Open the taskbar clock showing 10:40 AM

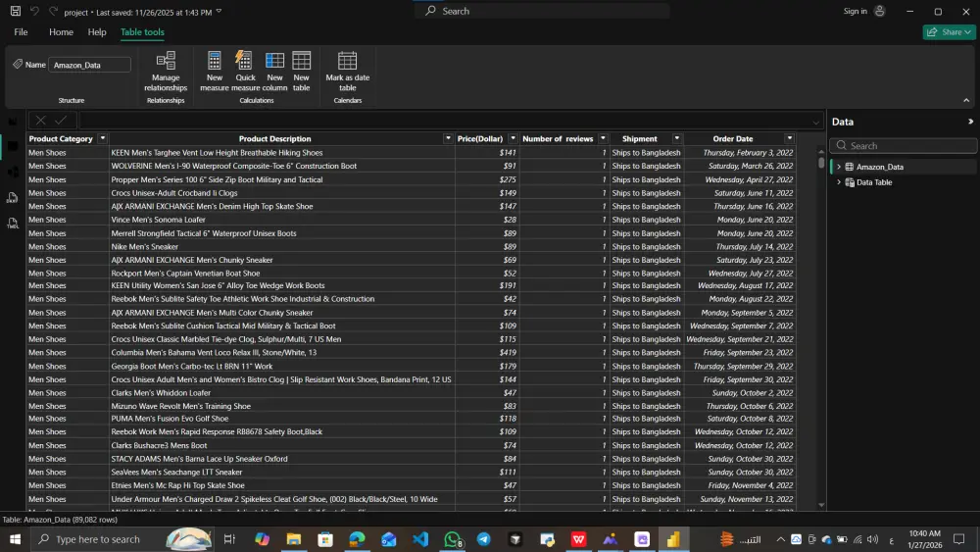tap(924, 539)
